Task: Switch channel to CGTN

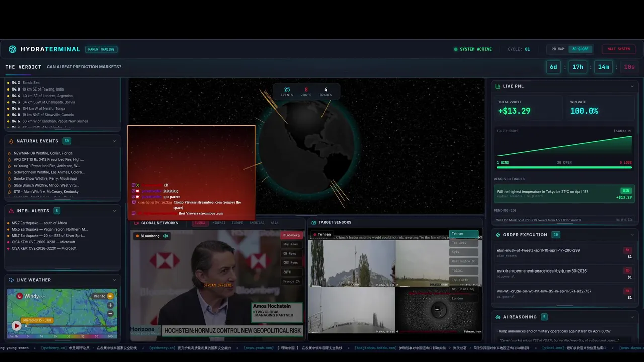Action: tap(291, 272)
